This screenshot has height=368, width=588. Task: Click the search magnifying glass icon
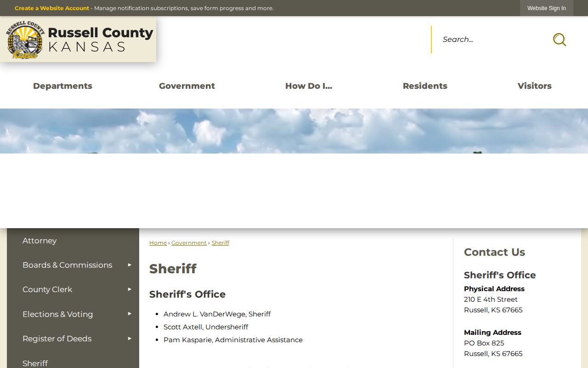click(559, 40)
